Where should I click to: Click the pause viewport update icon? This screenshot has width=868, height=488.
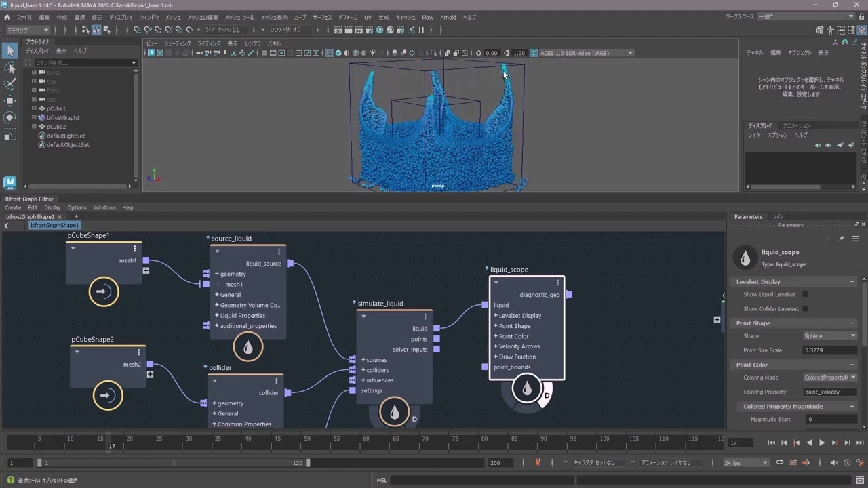point(421,30)
